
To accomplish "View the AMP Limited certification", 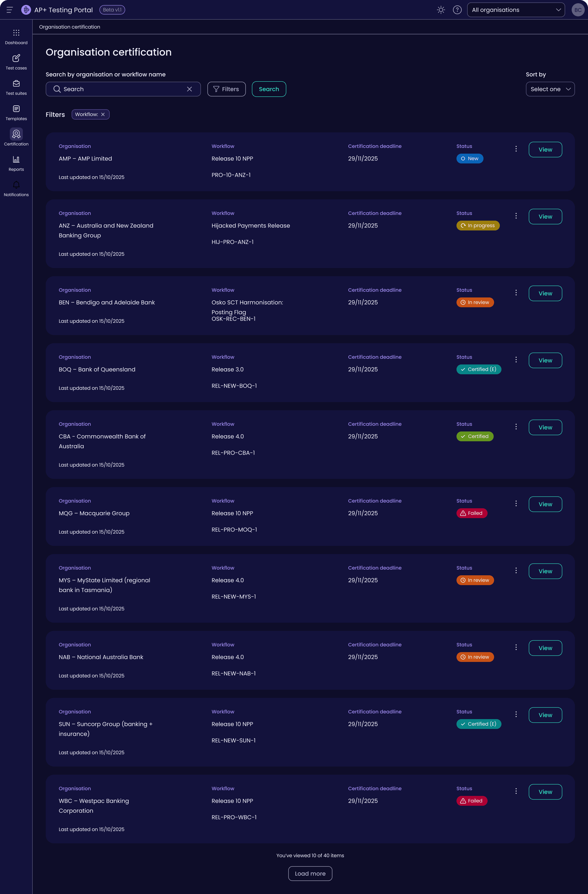I will point(545,150).
